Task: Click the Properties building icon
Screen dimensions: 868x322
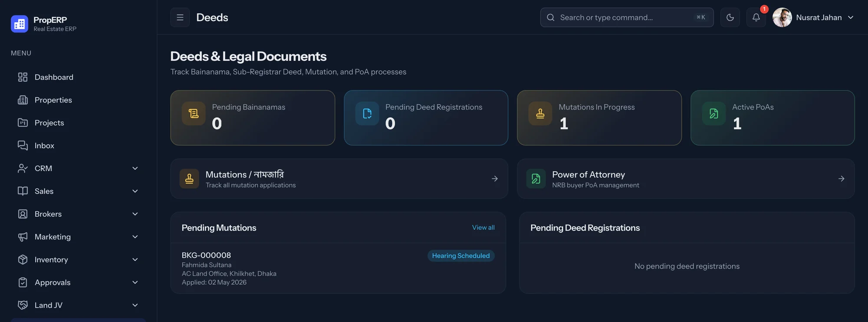Action: 23,100
